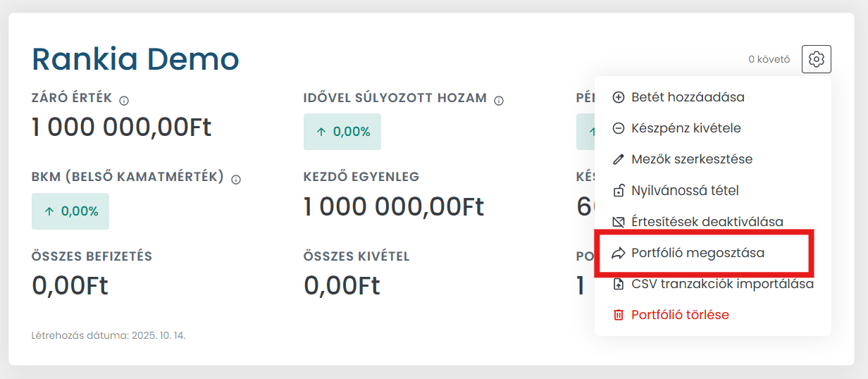Choose Készpénz kivétele menu entry

[686, 128]
